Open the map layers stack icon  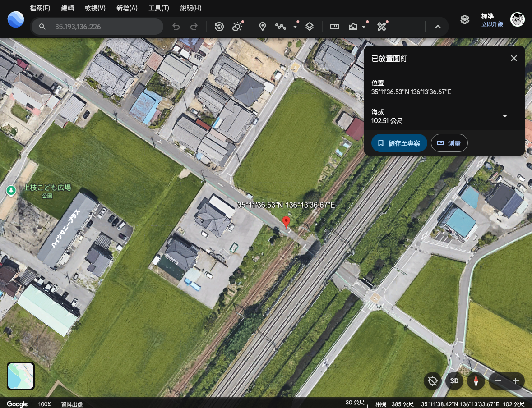click(310, 27)
